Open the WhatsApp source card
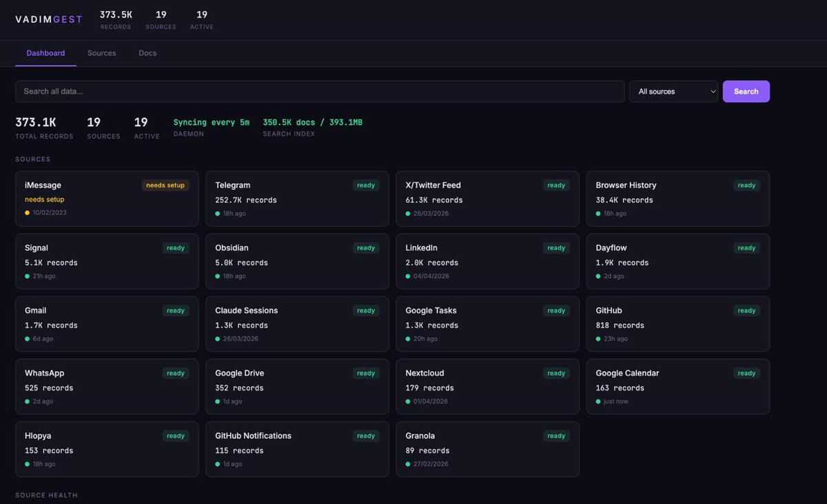827x504 pixels. [107, 387]
